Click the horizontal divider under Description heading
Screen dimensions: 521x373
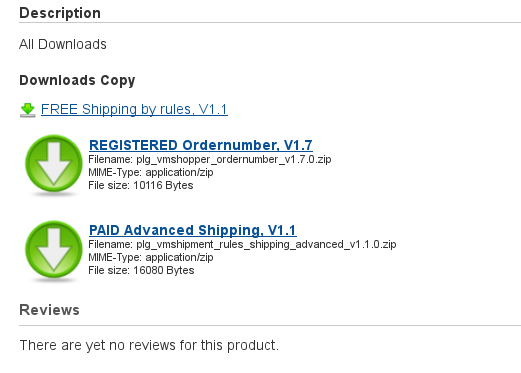click(270, 23)
